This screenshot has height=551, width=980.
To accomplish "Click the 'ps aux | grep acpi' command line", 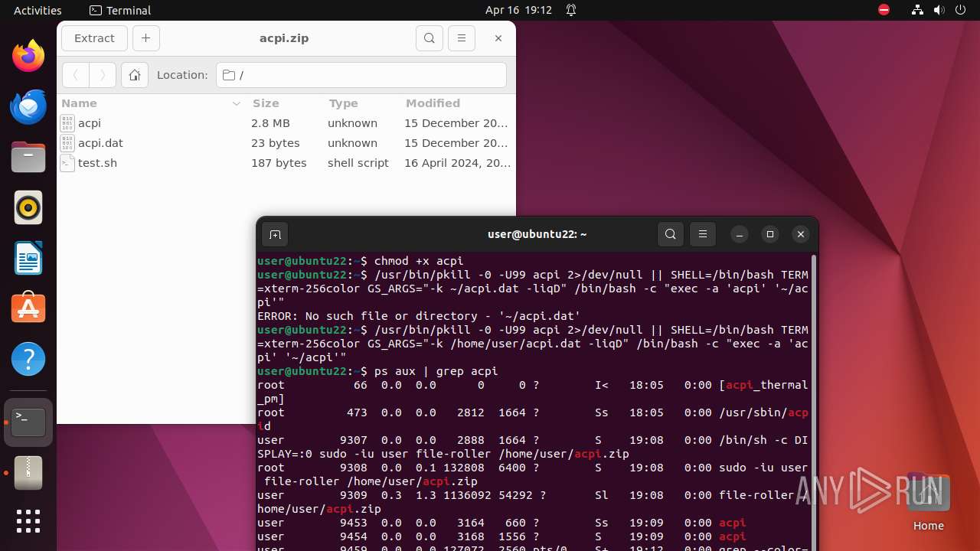I will tap(377, 371).
